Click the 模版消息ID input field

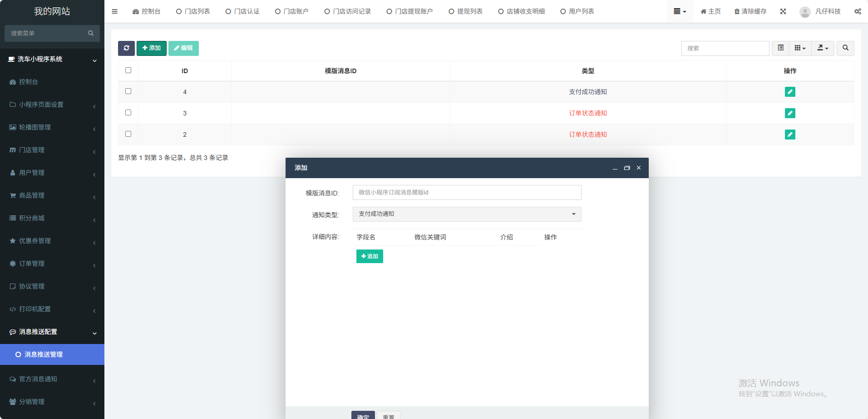pyautogui.click(x=467, y=193)
